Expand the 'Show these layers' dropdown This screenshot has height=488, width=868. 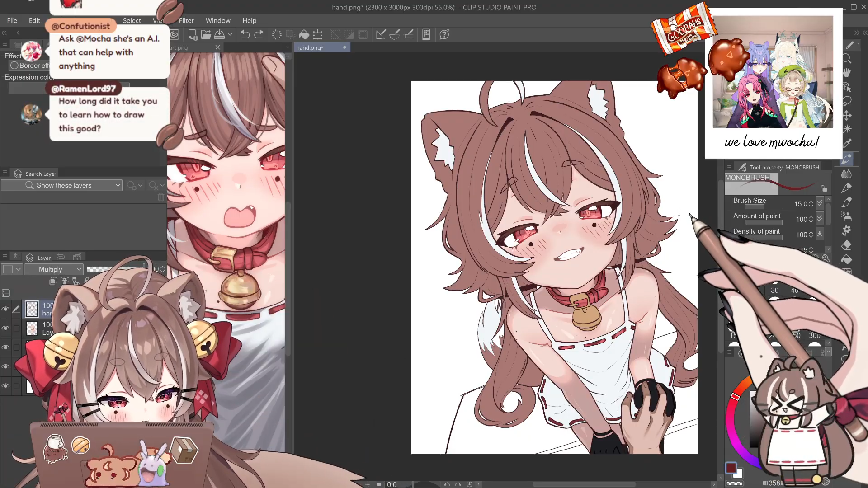(118, 185)
